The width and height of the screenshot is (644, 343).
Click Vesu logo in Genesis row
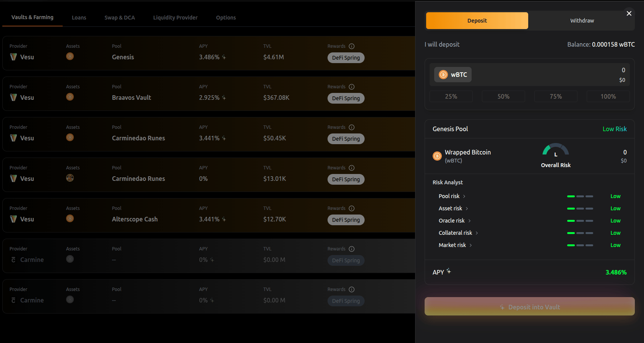13,57
